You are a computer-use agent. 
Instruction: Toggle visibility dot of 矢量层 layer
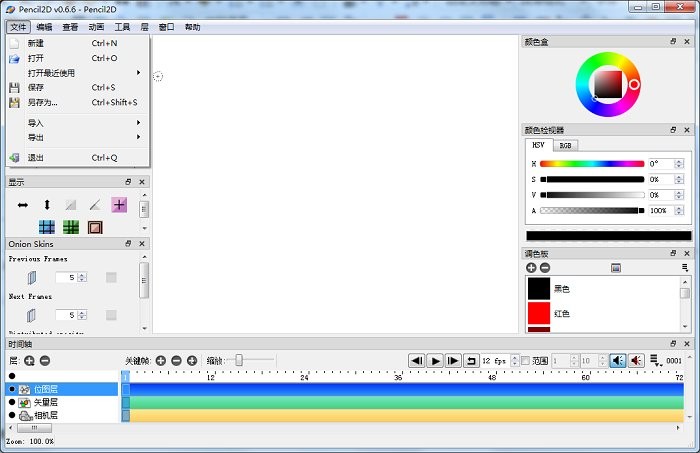[x=12, y=402]
